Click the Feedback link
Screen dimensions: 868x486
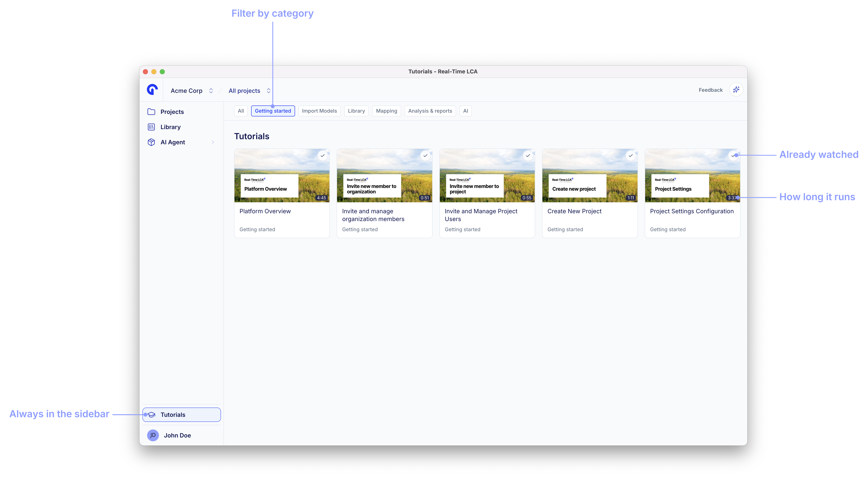(710, 90)
